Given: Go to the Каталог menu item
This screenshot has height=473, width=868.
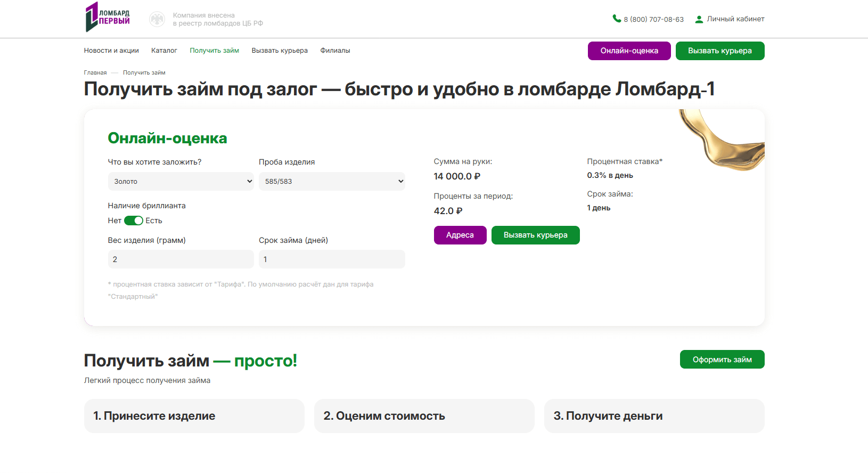Looking at the screenshot, I should (x=164, y=51).
